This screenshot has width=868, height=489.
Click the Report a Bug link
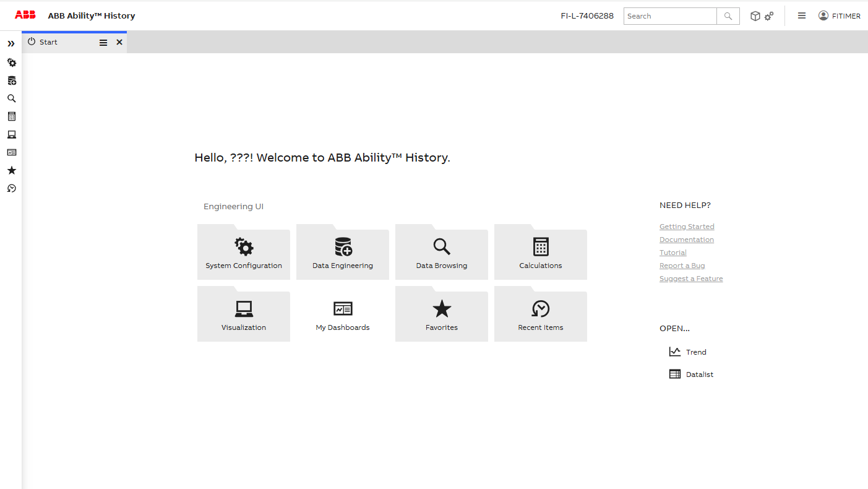click(682, 266)
